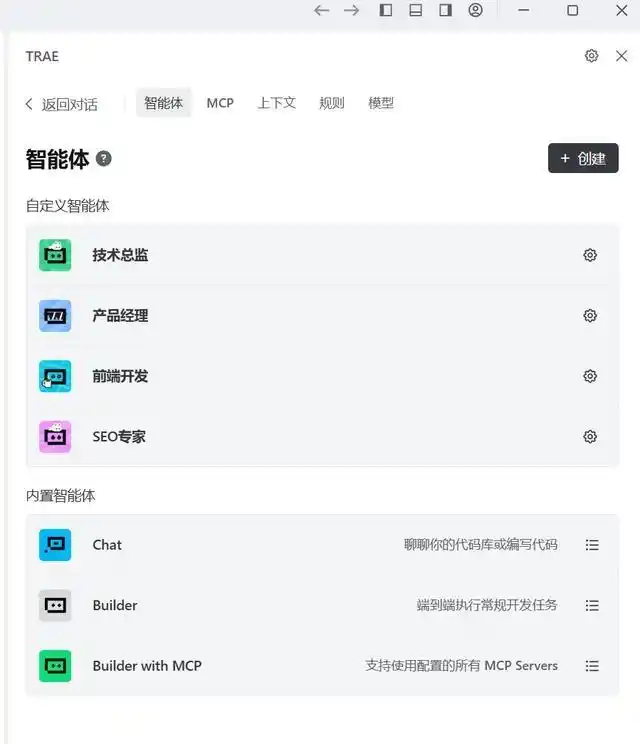Viewport: 640px width, 744px height.
Task: Select the 技术总监 agent name
Action: click(120, 255)
